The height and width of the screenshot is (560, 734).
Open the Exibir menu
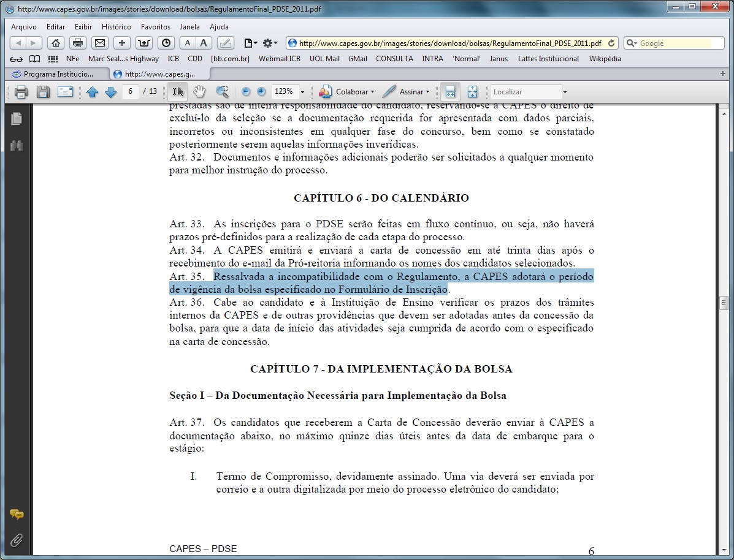point(83,27)
